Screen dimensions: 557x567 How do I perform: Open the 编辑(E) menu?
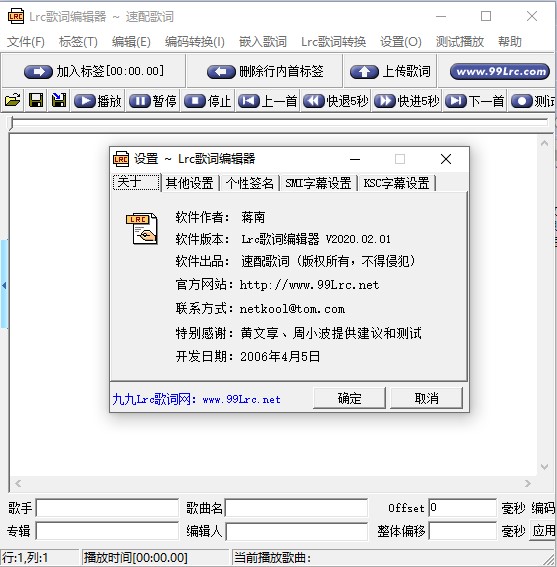(x=131, y=42)
